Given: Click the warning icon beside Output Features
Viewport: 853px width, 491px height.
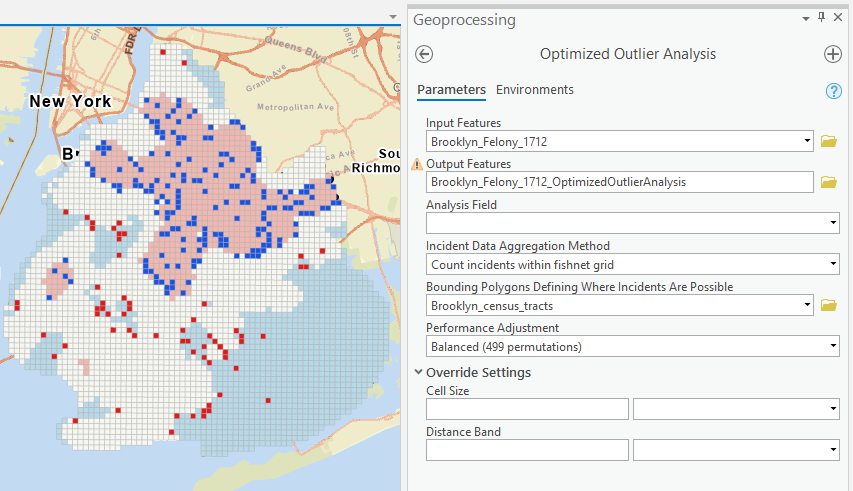Looking at the screenshot, I should pos(417,164).
